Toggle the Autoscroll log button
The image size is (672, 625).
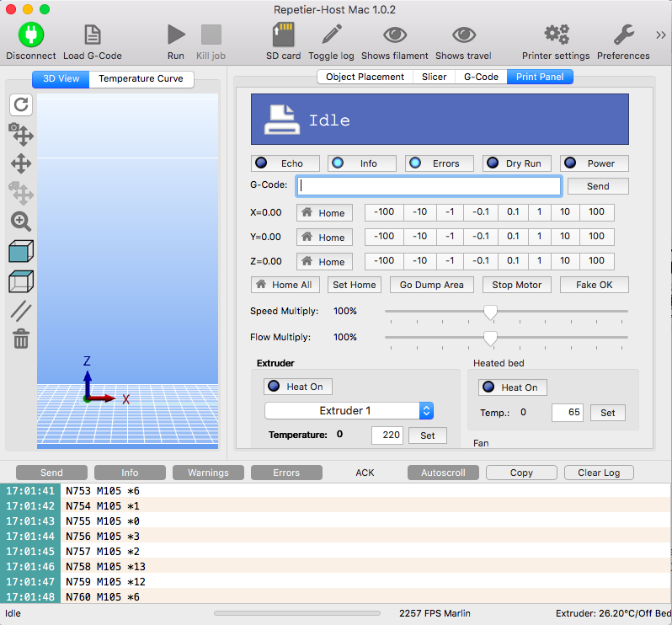(x=443, y=473)
